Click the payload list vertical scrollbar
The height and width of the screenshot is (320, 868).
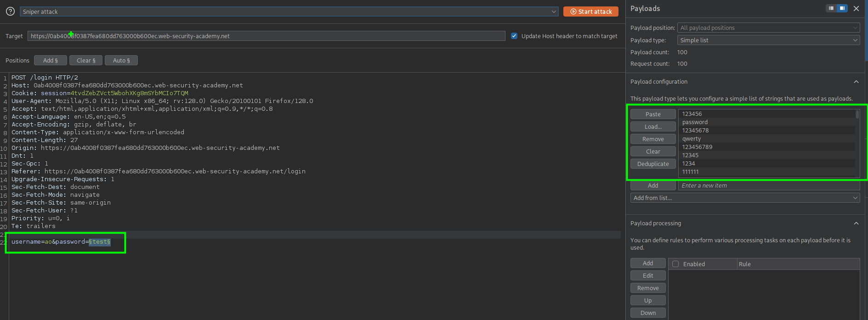tap(857, 114)
